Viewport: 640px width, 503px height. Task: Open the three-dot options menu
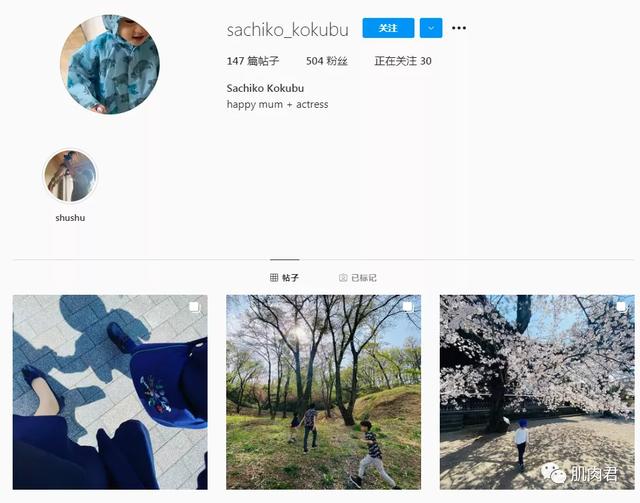459,28
